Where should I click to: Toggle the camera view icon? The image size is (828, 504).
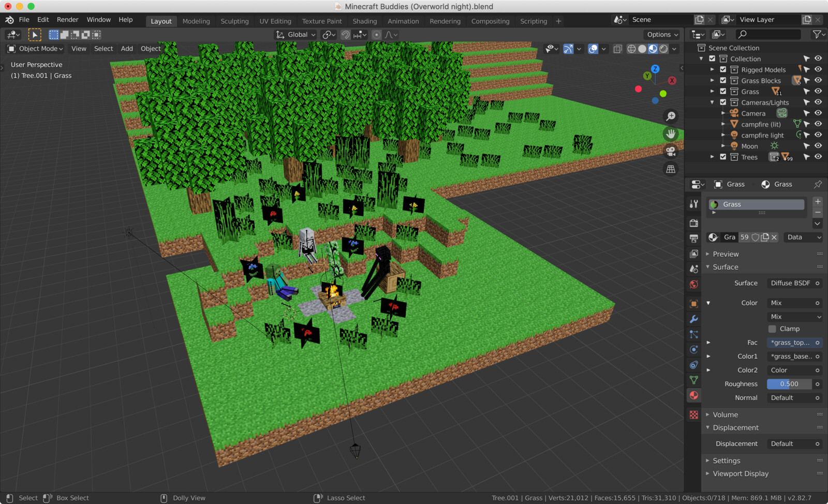click(671, 151)
